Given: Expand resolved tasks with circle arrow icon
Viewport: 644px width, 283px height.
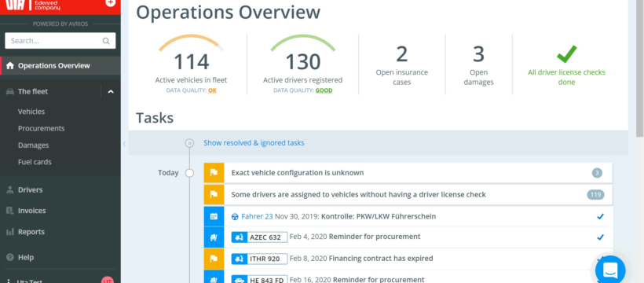Looking at the screenshot, I should coord(189,143).
